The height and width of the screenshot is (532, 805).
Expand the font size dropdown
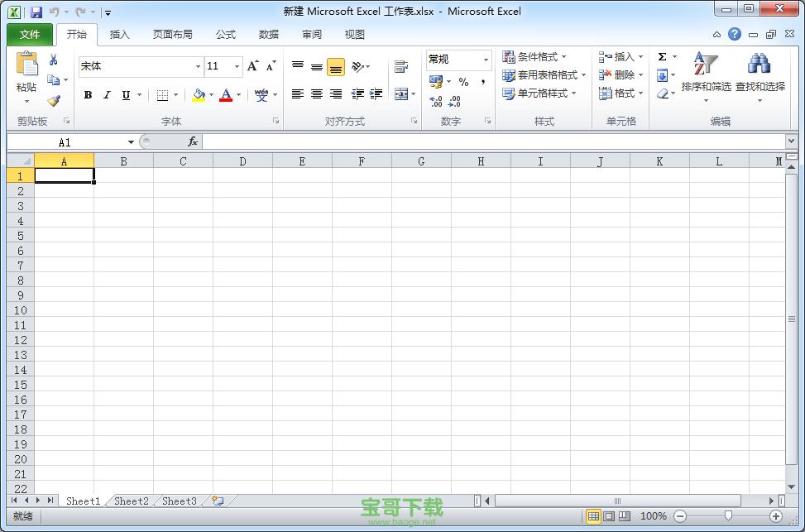point(234,66)
